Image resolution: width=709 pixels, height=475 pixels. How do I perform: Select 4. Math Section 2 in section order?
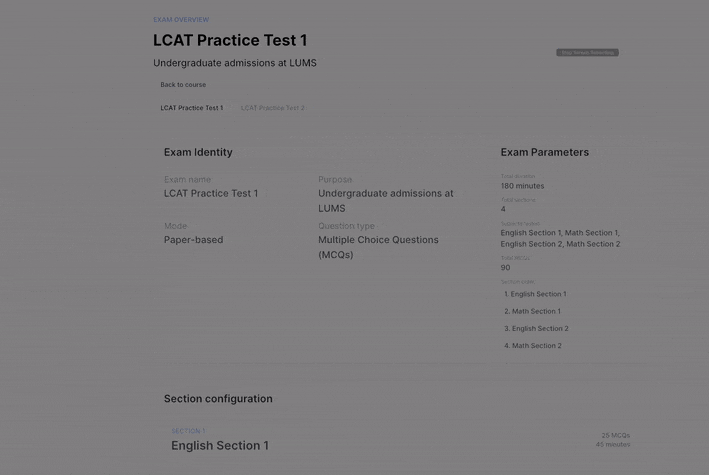pos(533,346)
